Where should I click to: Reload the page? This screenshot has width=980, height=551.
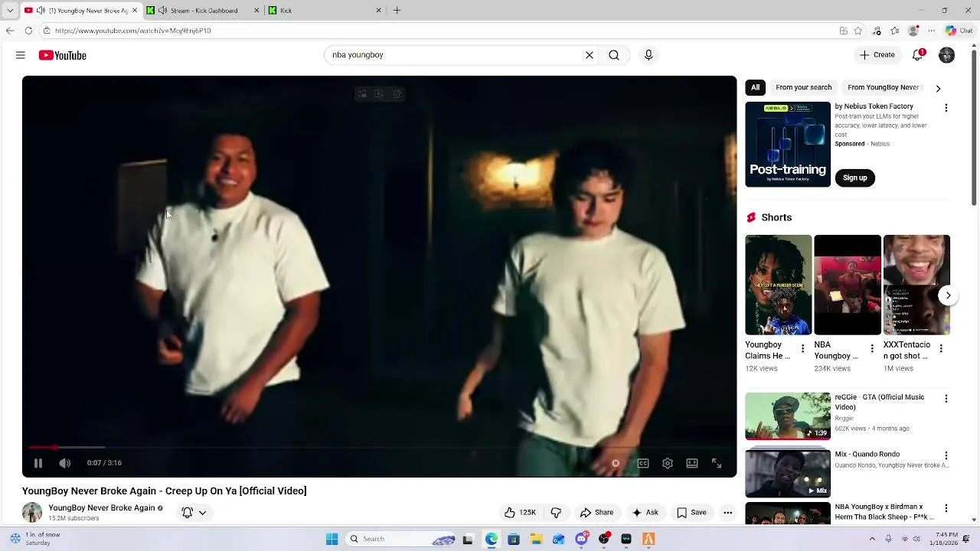28,31
